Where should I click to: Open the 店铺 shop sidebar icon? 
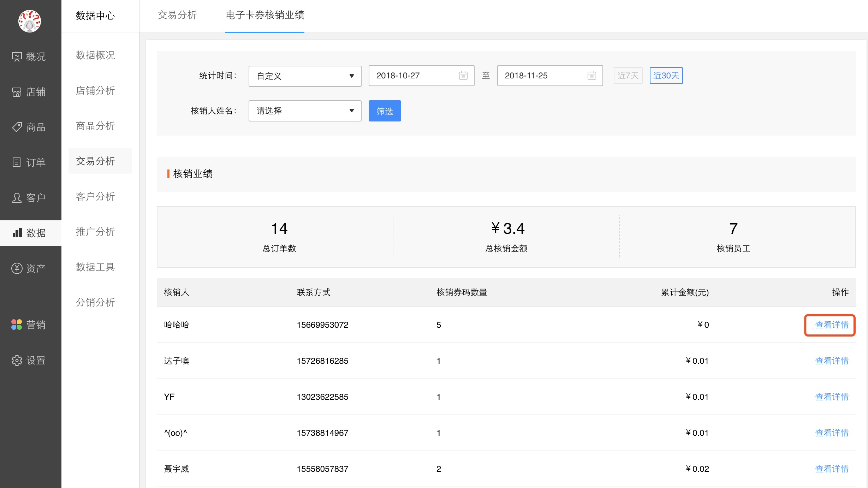(17, 92)
